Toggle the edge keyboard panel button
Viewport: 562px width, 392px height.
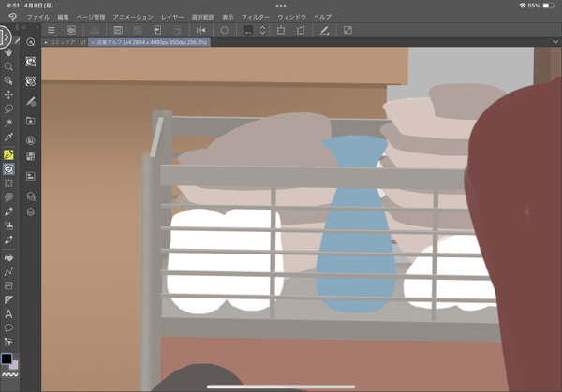(x=6, y=36)
